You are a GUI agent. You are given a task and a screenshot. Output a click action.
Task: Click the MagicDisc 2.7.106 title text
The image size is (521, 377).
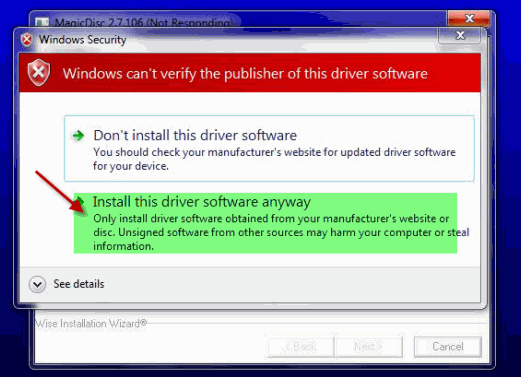click(143, 23)
